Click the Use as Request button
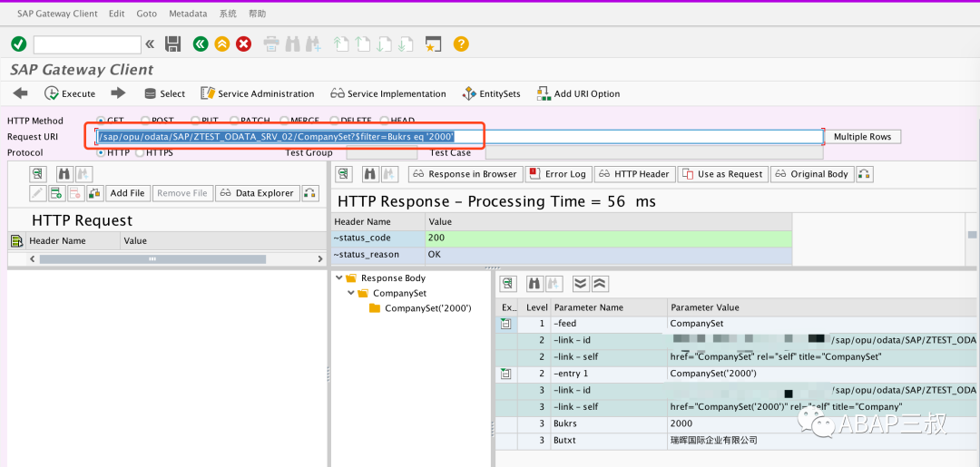The image size is (980, 467). click(x=723, y=174)
